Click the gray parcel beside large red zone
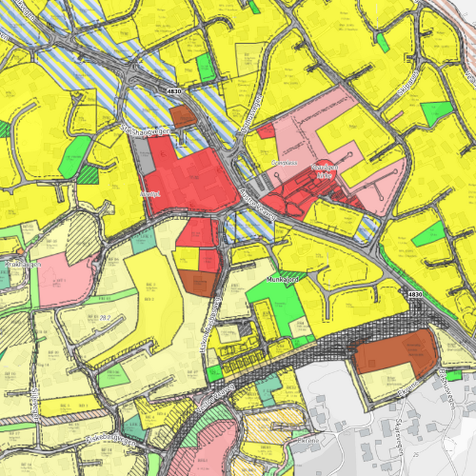476x476 pixels. tap(144, 156)
